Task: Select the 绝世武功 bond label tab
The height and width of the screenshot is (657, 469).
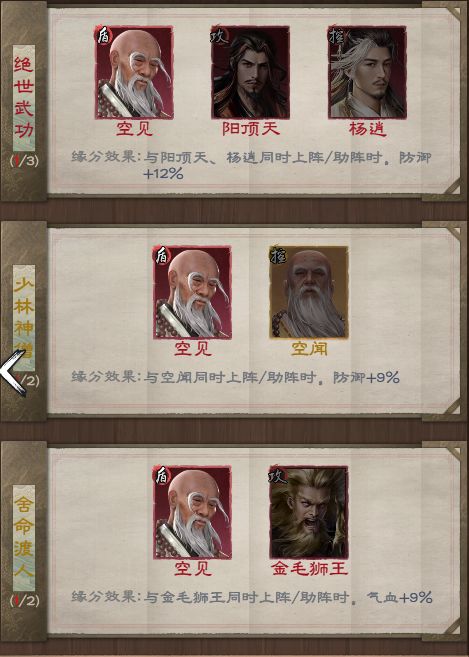Action: [x=24, y=98]
